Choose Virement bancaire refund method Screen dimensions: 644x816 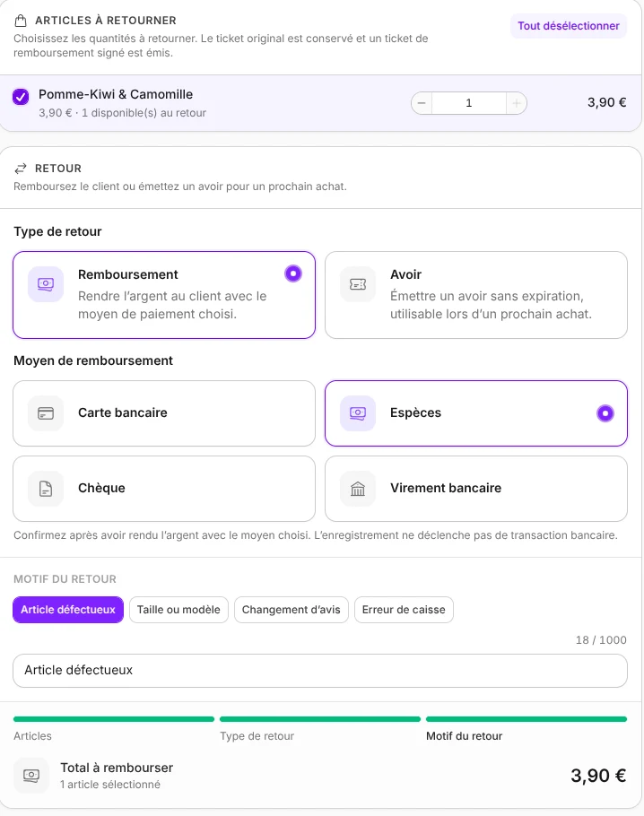coord(476,489)
